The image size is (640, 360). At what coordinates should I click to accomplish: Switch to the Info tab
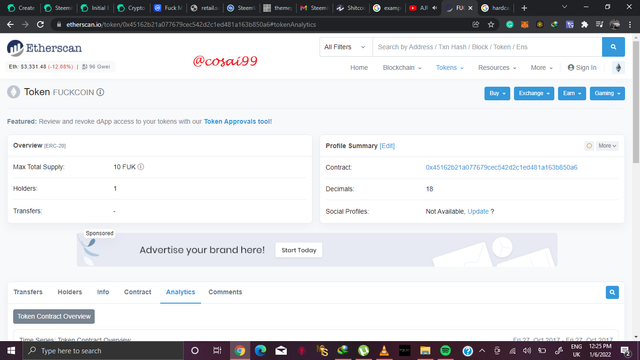[103, 292]
